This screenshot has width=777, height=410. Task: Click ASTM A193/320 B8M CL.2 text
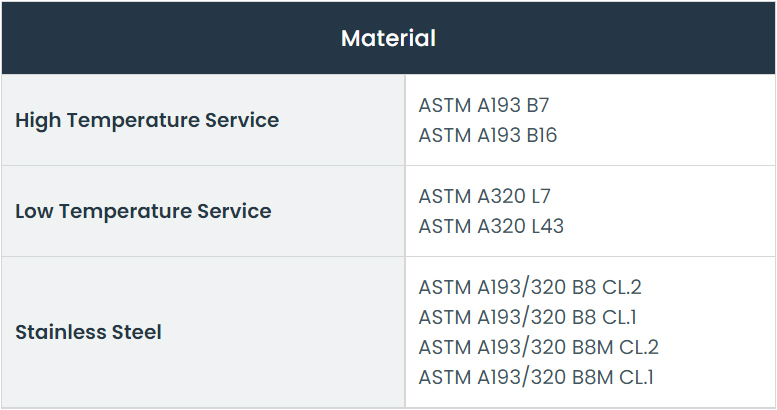pos(538,348)
